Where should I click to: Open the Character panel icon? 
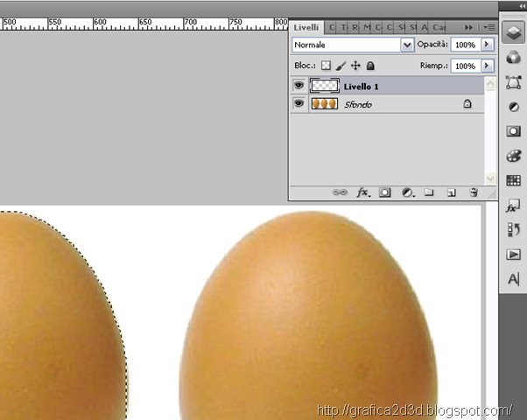(513, 279)
